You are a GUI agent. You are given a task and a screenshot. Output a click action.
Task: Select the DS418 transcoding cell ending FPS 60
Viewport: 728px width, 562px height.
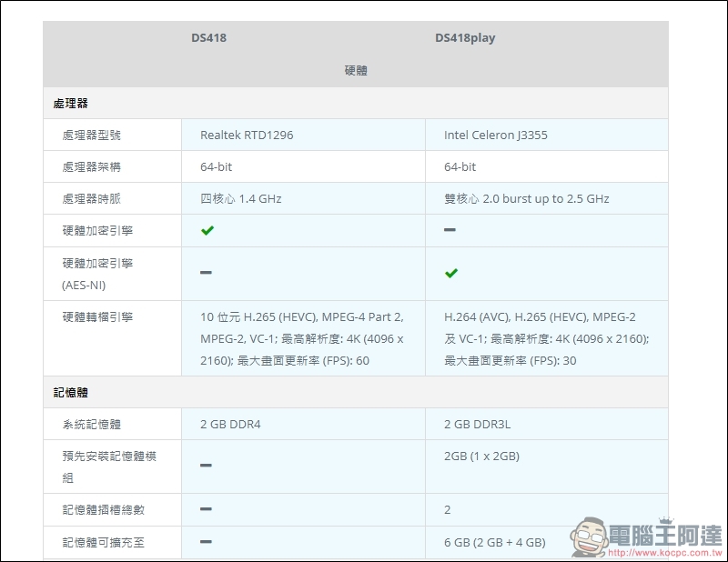pyautogui.click(x=302, y=339)
